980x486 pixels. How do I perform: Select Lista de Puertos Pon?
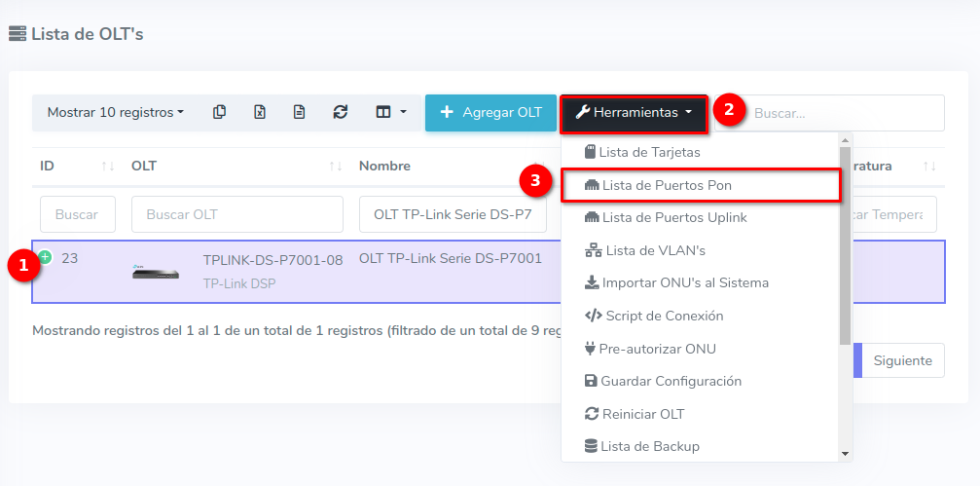click(667, 185)
